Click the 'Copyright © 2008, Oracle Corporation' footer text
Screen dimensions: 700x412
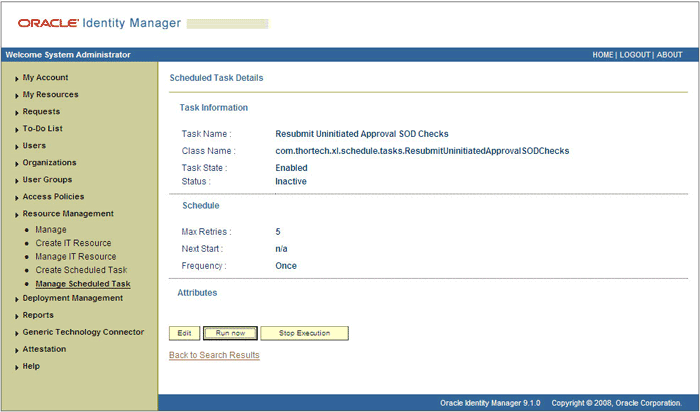(617, 403)
